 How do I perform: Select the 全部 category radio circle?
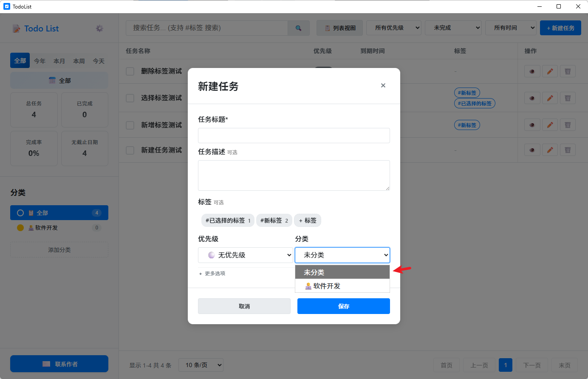point(20,213)
